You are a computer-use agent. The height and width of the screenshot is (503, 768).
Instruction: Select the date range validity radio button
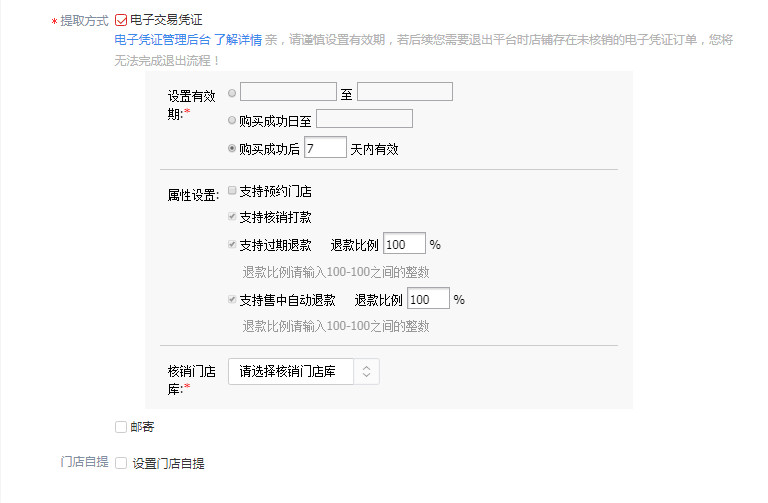click(233, 92)
